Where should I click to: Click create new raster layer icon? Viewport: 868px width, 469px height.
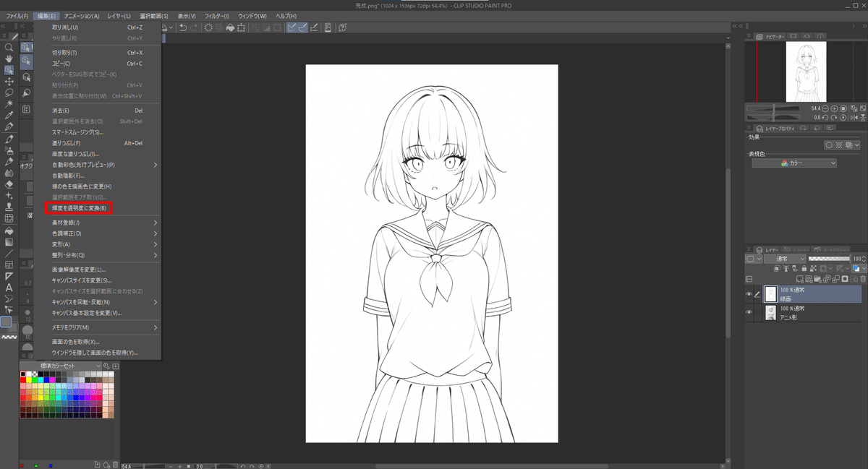point(799,279)
